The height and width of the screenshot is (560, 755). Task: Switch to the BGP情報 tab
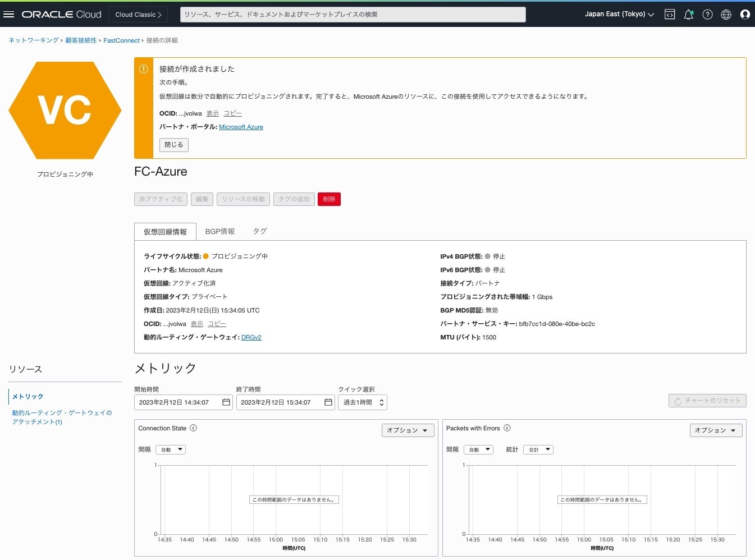[220, 231]
